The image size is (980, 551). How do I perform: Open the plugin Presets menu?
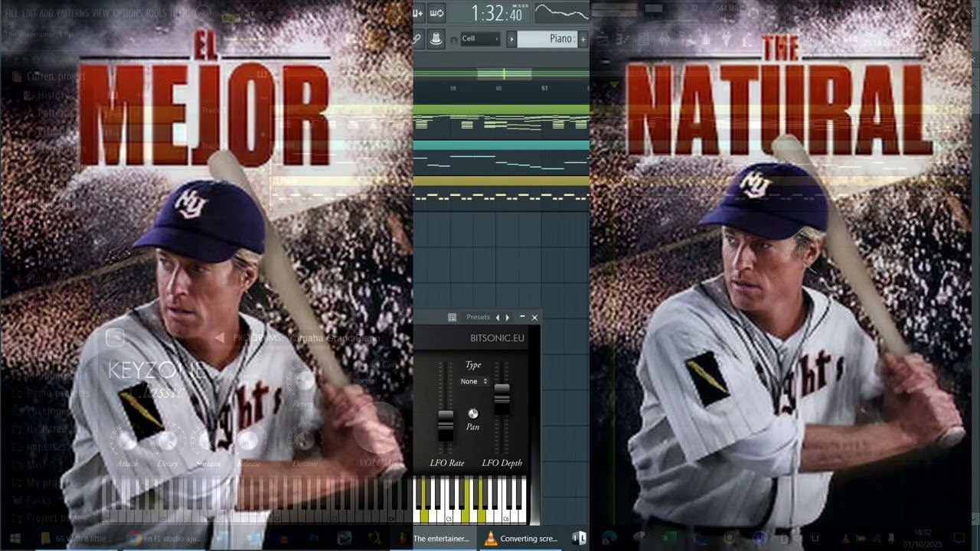(478, 317)
